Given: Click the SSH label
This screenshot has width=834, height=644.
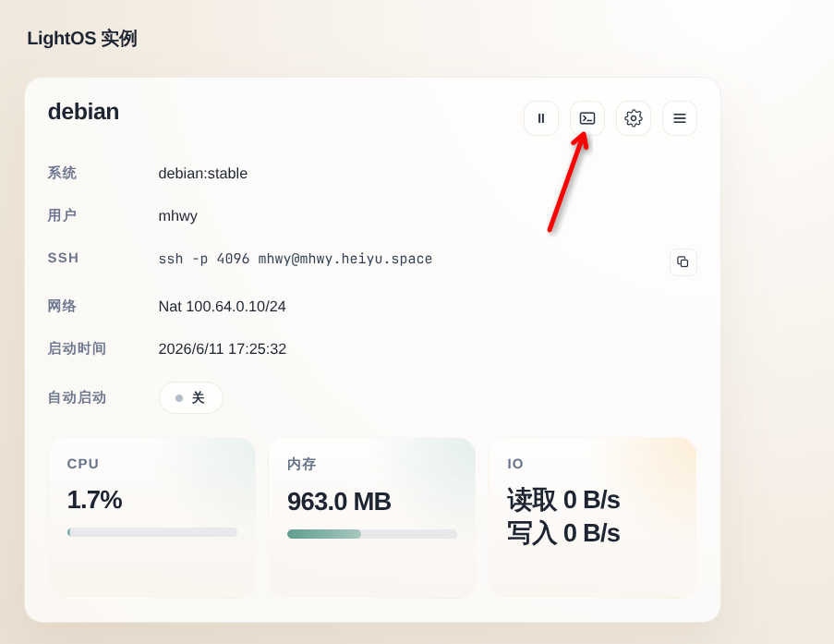Looking at the screenshot, I should [64, 258].
